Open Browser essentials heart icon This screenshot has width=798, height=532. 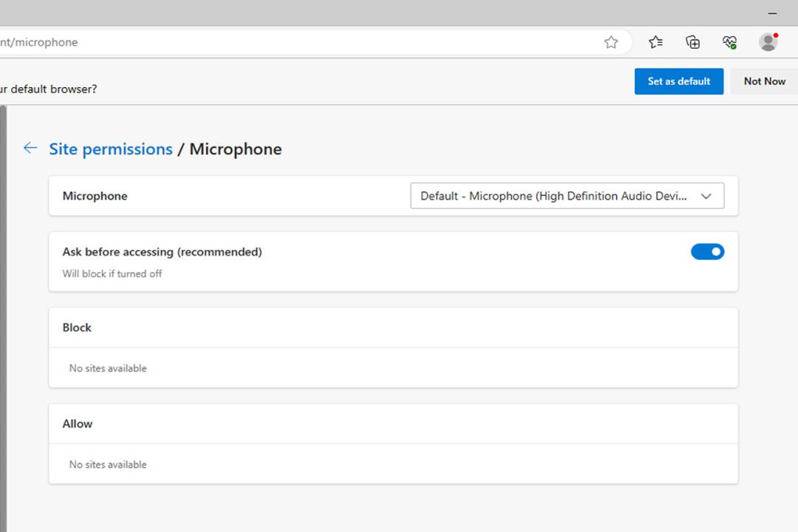click(x=730, y=42)
